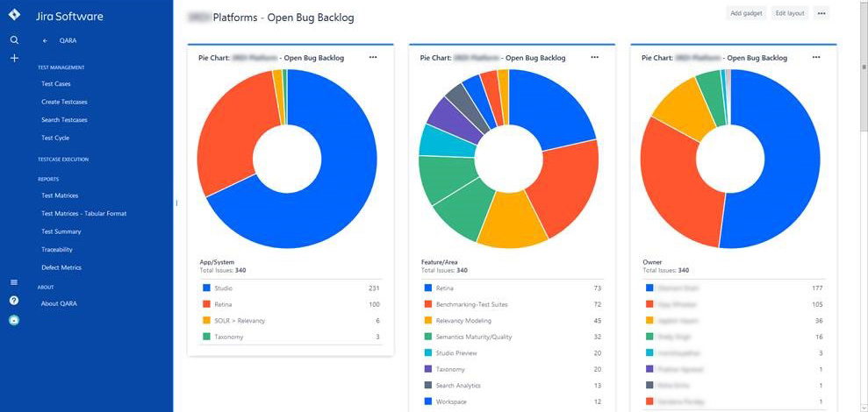Viewport: 868px width, 412px height.
Task: Click the blue Studio legend swatch
Action: (x=206, y=288)
